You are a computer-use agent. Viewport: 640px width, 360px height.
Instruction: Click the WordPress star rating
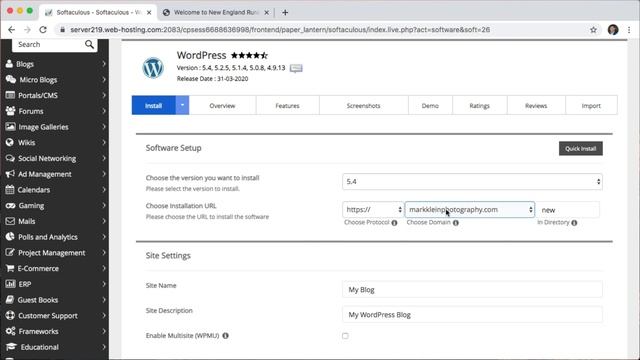tap(249, 55)
